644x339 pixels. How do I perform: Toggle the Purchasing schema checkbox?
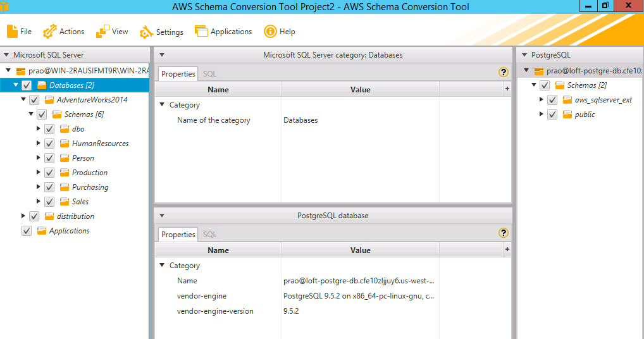coord(49,187)
